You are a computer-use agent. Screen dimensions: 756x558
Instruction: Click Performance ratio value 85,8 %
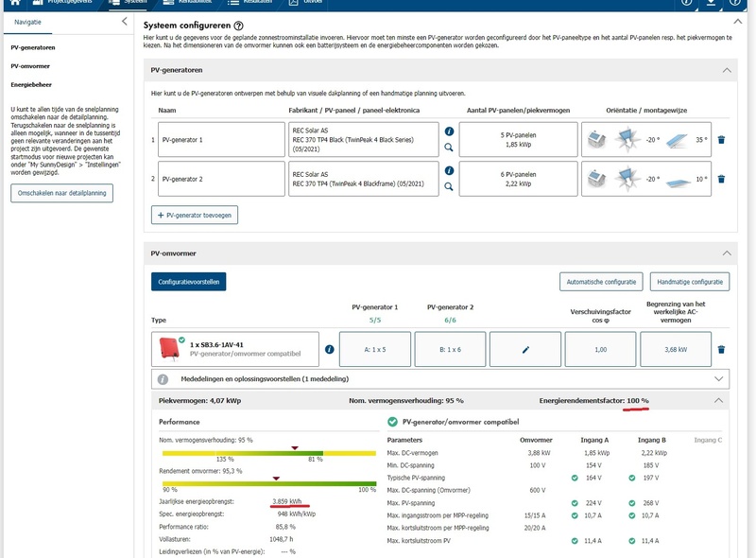285,527
